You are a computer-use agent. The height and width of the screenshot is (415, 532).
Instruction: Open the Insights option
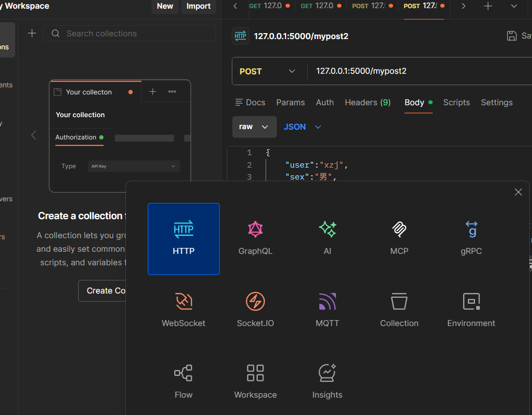[x=327, y=382]
